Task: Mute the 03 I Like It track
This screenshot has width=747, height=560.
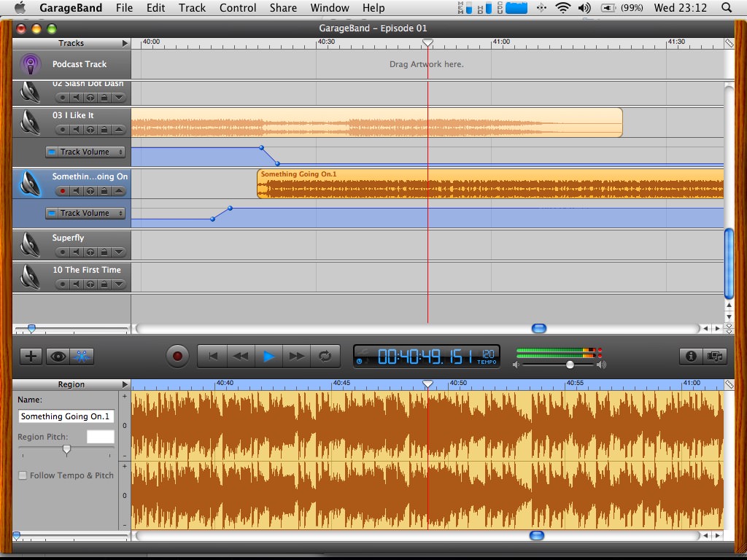Action: (76, 130)
